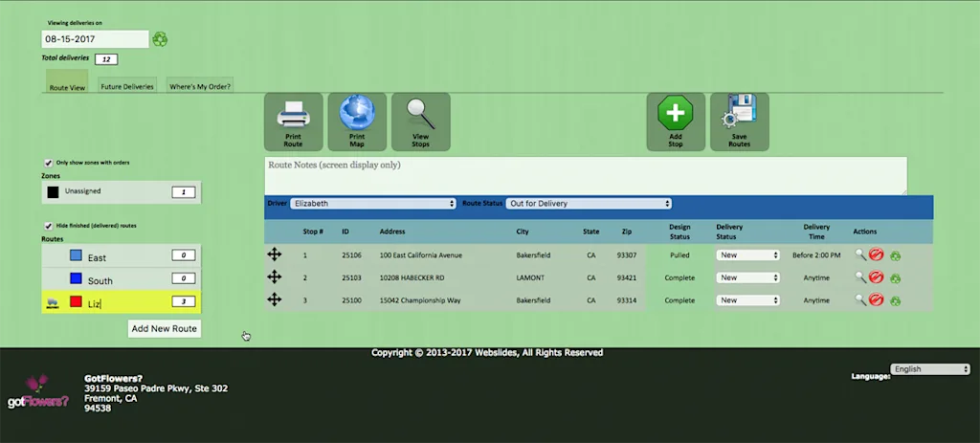Click the green Add Stop icon
980x443 pixels.
(675, 113)
